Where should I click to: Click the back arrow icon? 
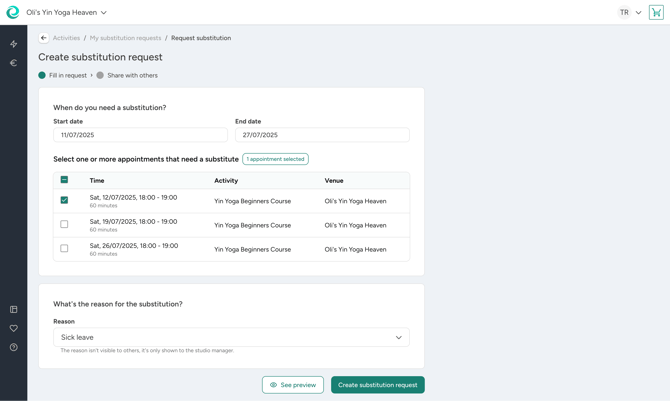coord(44,38)
